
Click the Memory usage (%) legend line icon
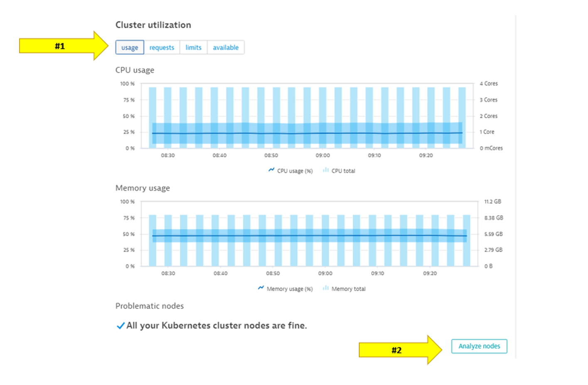coord(261,288)
